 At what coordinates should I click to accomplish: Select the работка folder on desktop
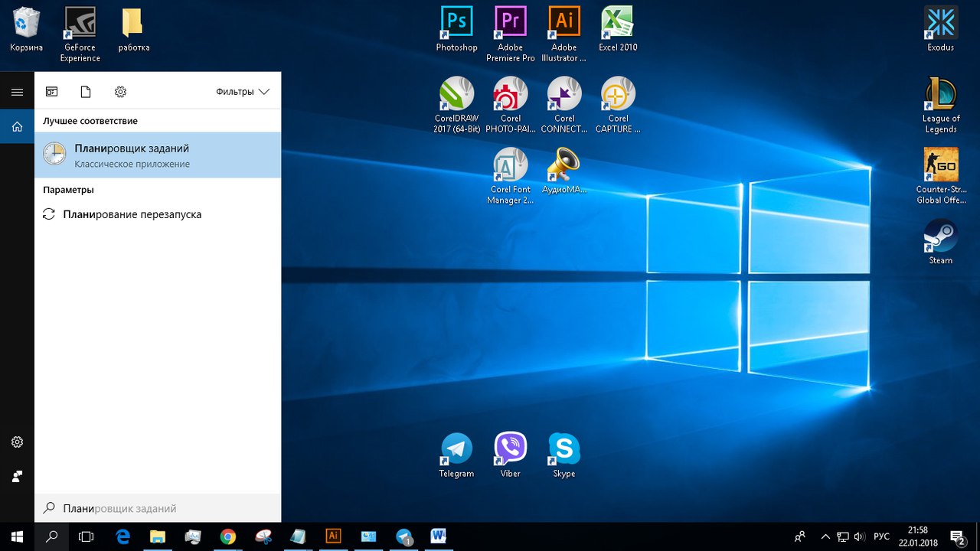pos(134,29)
